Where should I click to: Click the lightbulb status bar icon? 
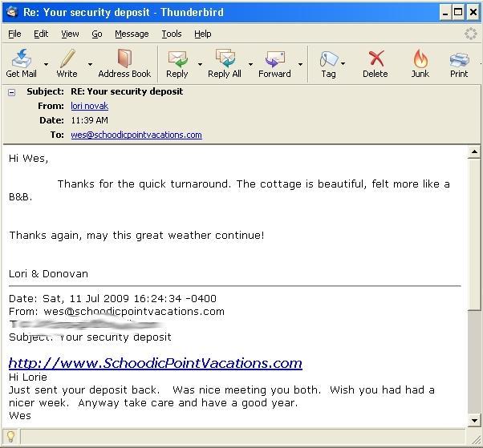click(10, 436)
